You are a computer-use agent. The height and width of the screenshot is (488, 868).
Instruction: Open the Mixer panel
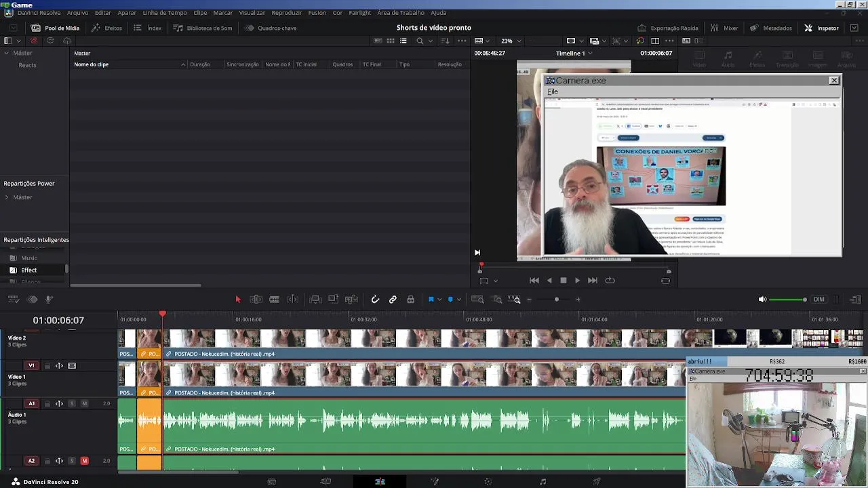click(x=724, y=28)
